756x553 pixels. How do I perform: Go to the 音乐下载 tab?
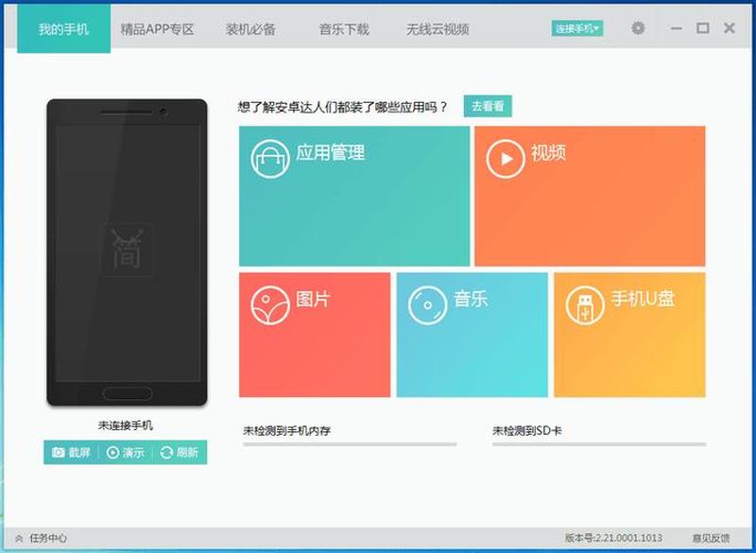[x=344, y=29]
